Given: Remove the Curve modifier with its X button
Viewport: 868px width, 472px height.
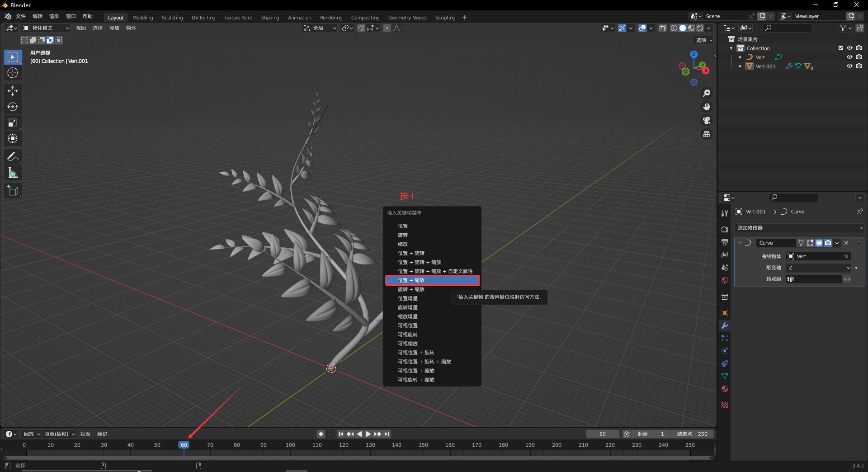Looking at the screenshot, I should [x=846, y=243].
